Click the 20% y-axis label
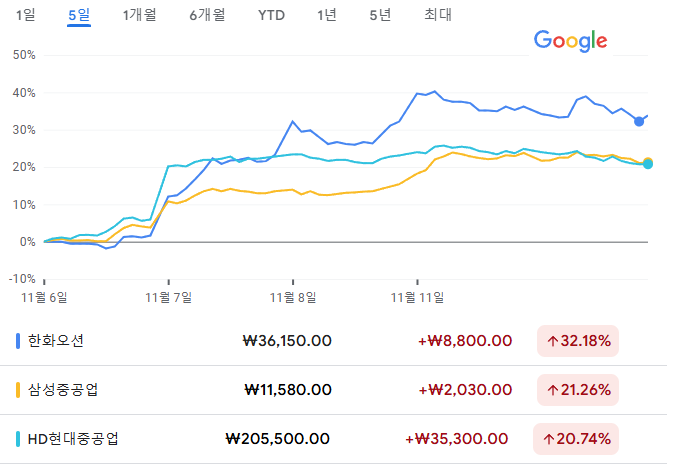The height and width of the screenshot is (470, 676). (x=24, y=167)
